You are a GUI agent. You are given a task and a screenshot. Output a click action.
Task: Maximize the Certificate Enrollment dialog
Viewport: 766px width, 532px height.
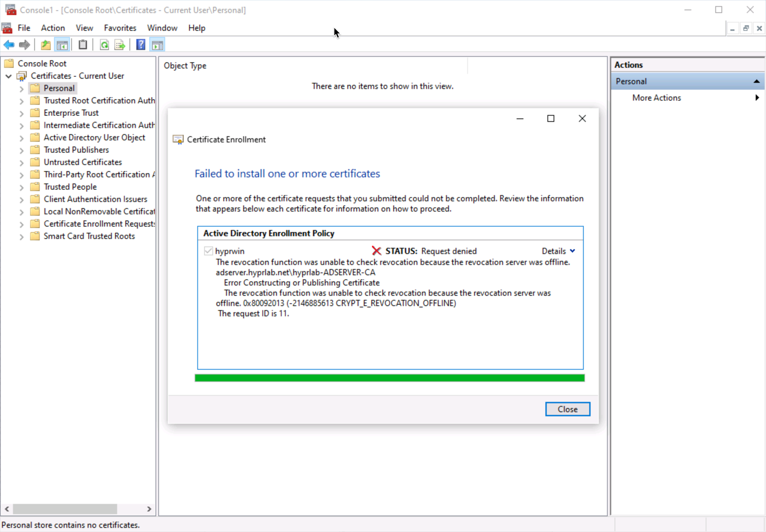pos(551,118)
